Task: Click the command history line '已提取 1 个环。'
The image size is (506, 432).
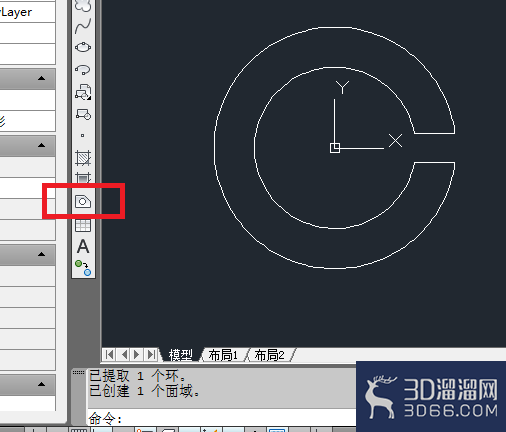Action: click(137, 376)
